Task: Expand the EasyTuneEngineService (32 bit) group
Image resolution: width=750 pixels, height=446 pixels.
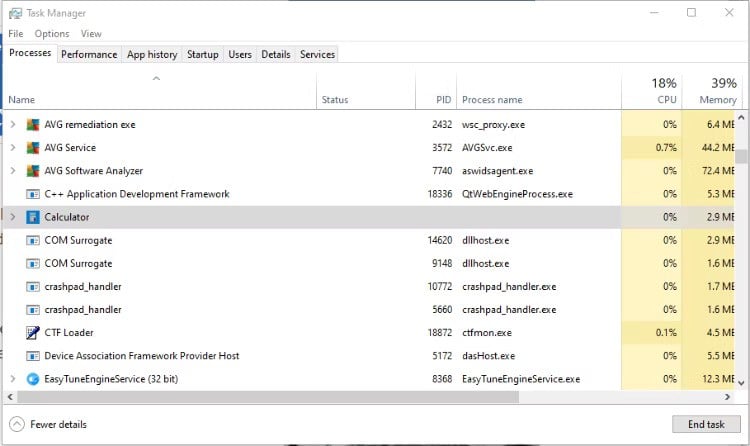Action: pos(13,379)
